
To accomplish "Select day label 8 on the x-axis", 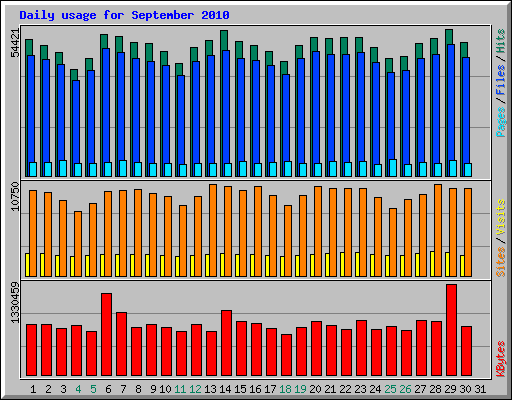I will [138, 389].
